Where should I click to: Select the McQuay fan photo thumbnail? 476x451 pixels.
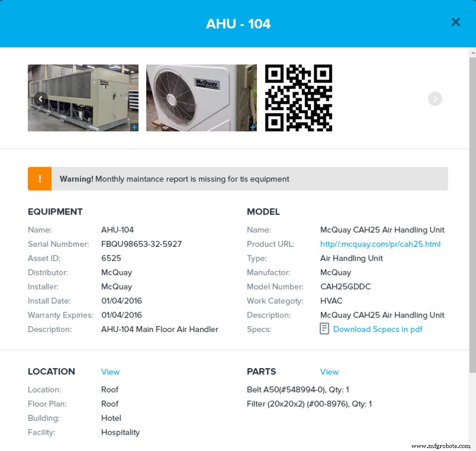[201, 98]
